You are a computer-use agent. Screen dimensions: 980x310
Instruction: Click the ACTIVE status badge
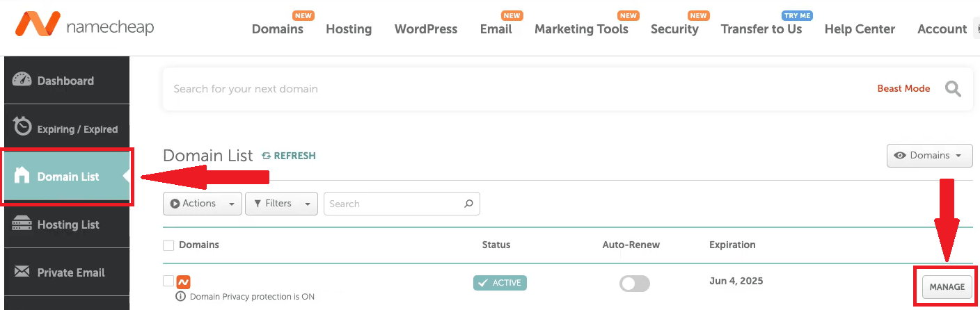pyautogui.click(x=500, y=283)
